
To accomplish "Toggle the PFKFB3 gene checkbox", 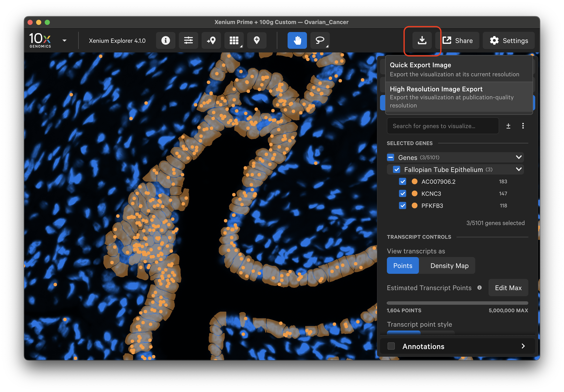I will pos(402,206).
